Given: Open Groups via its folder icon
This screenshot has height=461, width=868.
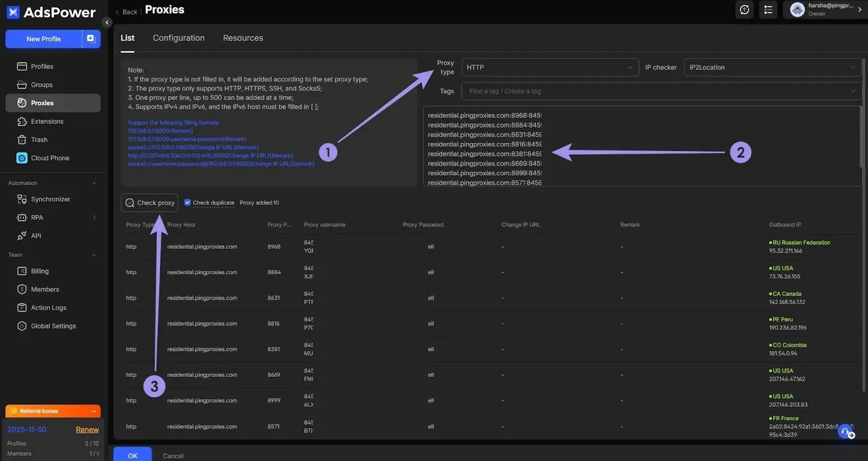Looking at the screenshot, I should pyautogui.click(x=22, y=85).
